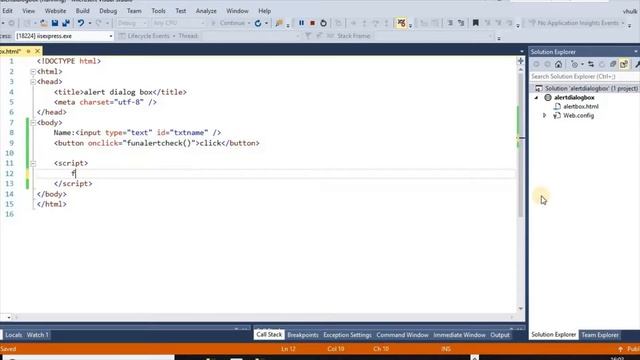
Task: Click the bookmark icon in the toolbar
Action: (x=476, y=23)
